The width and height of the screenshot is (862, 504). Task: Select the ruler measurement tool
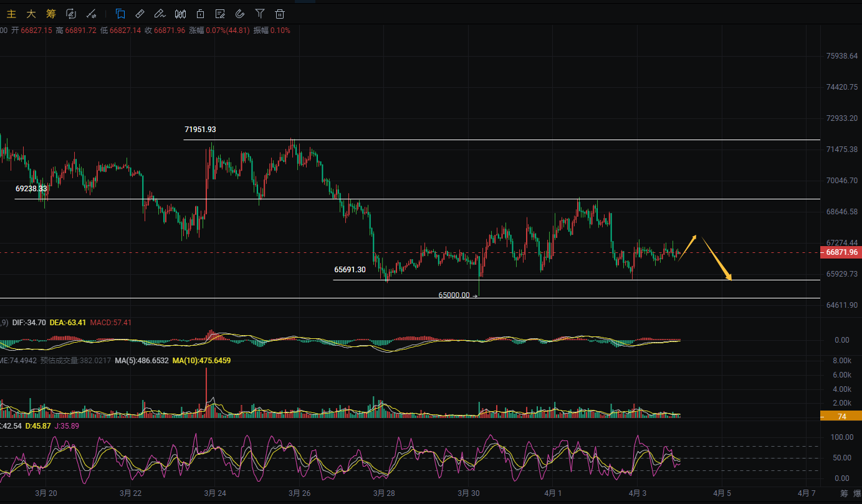[x=140, y=13]
